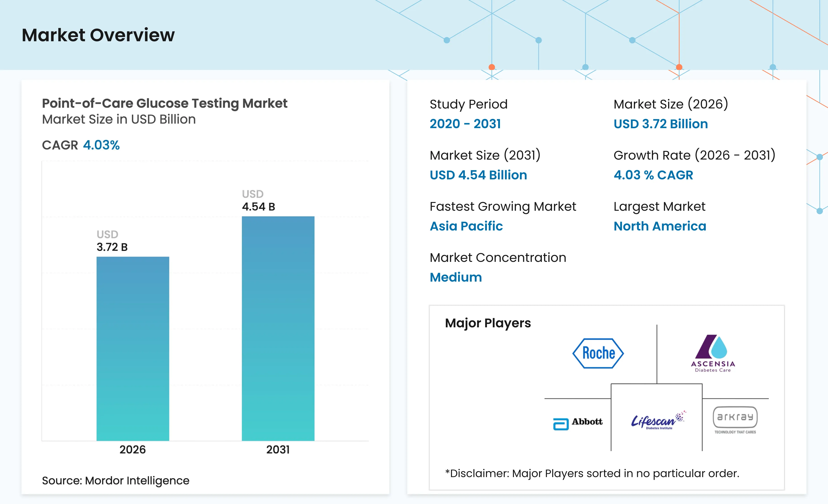828x504 pixels.
Task: Click the Arkray logo
Action: (x=735, y=420)
